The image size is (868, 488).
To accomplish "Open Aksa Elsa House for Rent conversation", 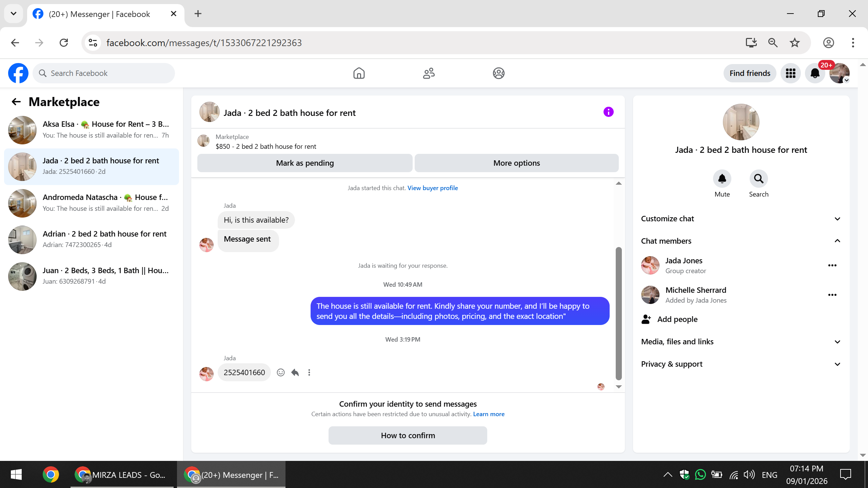I will pyautogui.click(x=92, y=130).
